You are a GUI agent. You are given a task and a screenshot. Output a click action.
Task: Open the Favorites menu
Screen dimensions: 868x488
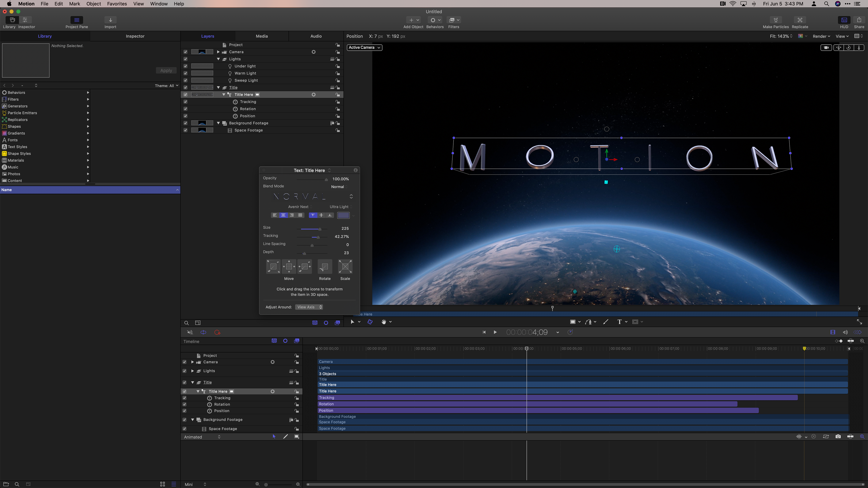pos(117,4)
